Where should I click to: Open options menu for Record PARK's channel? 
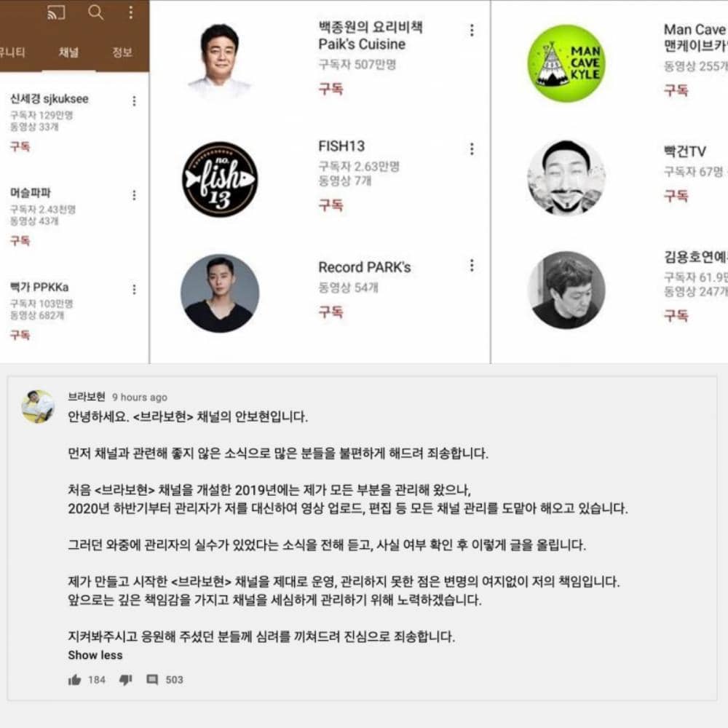click(x=472, y=266)
